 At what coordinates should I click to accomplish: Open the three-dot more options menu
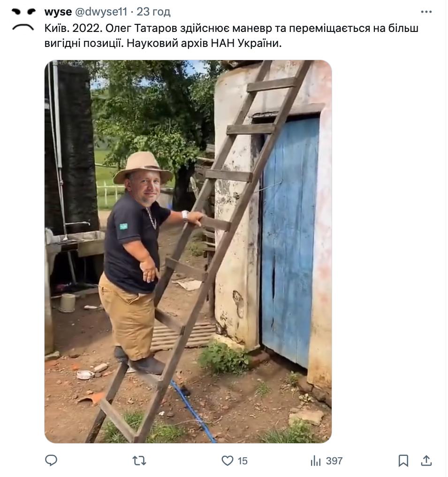pyautogui.click(x=426, y=12)
